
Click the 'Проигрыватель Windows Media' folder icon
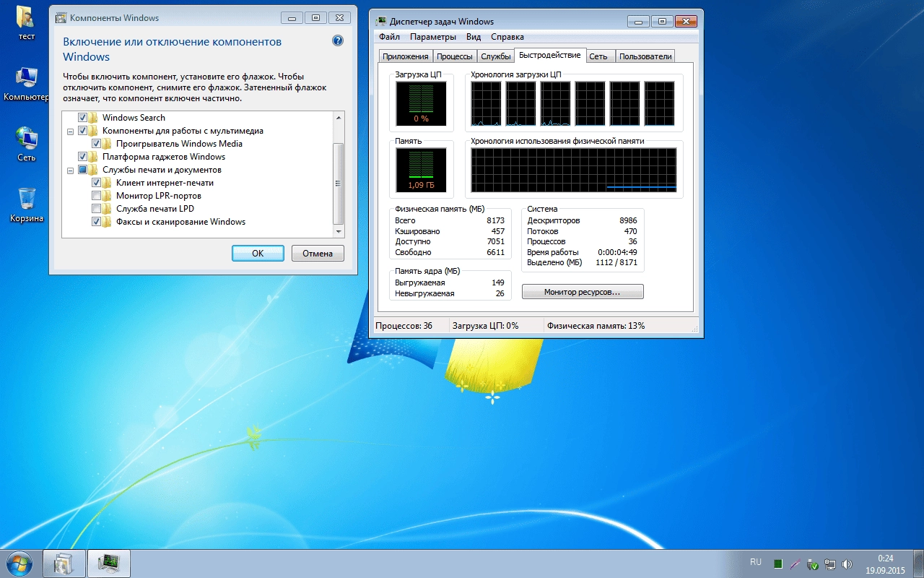pos(107,144)
